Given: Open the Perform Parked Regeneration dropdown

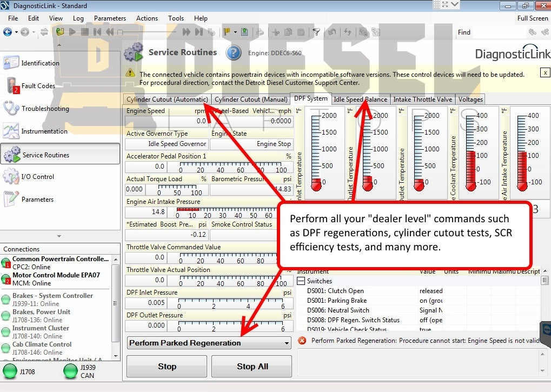Looking at the screenshot, I should [x=209, y=343].
